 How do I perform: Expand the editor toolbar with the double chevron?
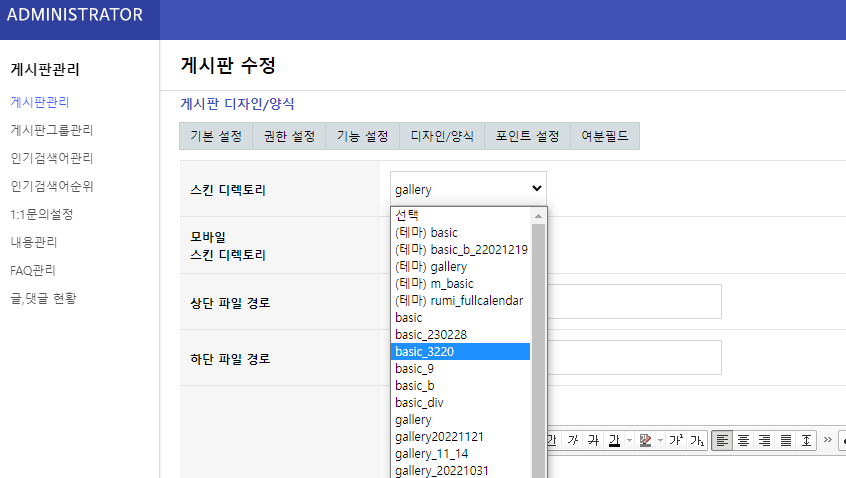click(x=827, y=440)
